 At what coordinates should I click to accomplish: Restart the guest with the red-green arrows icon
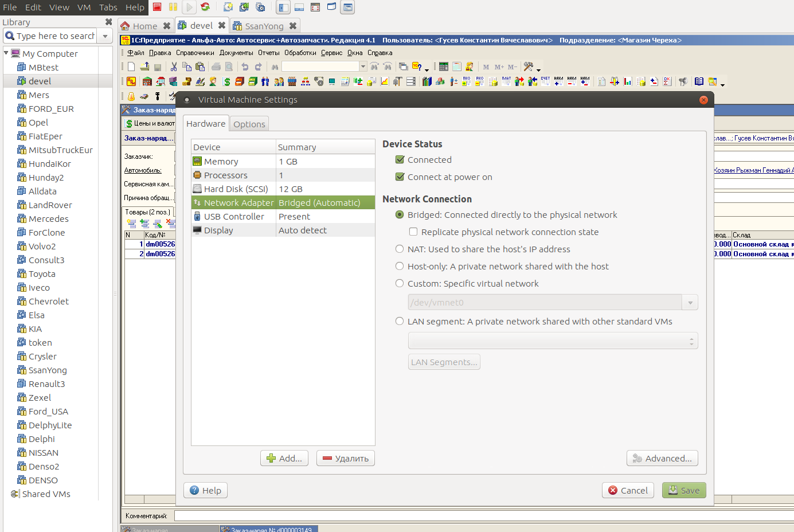click(205, 7)
